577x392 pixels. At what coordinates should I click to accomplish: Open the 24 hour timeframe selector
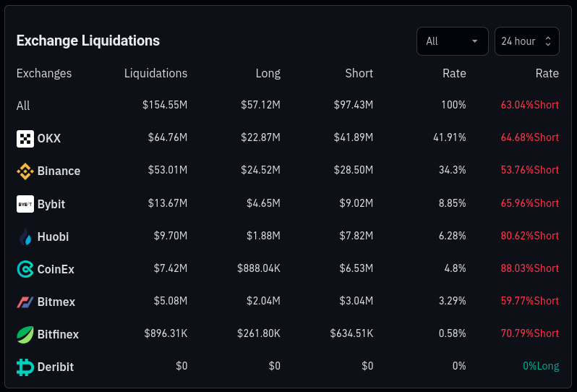(x=526, y=41)
